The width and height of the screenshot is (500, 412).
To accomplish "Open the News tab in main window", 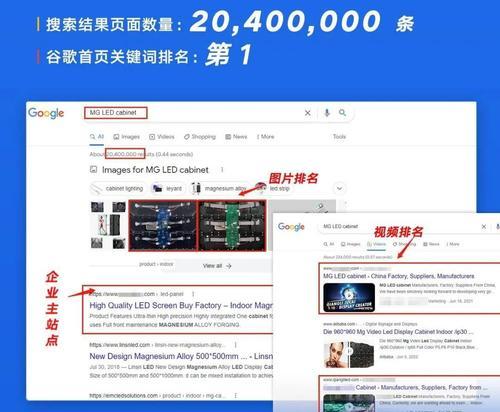I will (x=236, y=137).
